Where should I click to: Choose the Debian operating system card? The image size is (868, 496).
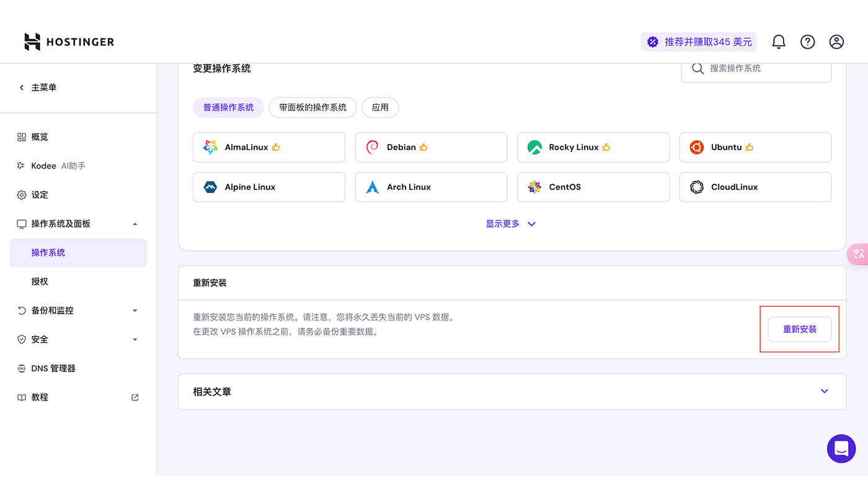tap(431, 147)
